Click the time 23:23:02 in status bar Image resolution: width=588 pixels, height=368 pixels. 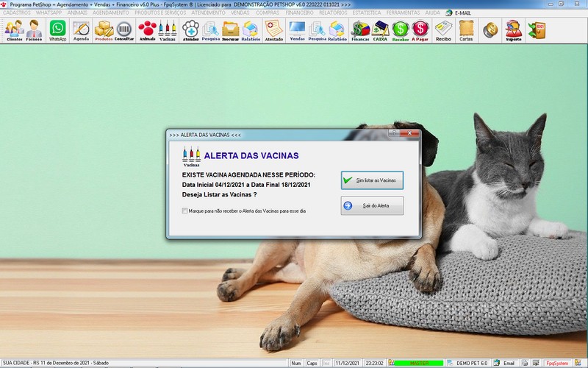(375, 363)
